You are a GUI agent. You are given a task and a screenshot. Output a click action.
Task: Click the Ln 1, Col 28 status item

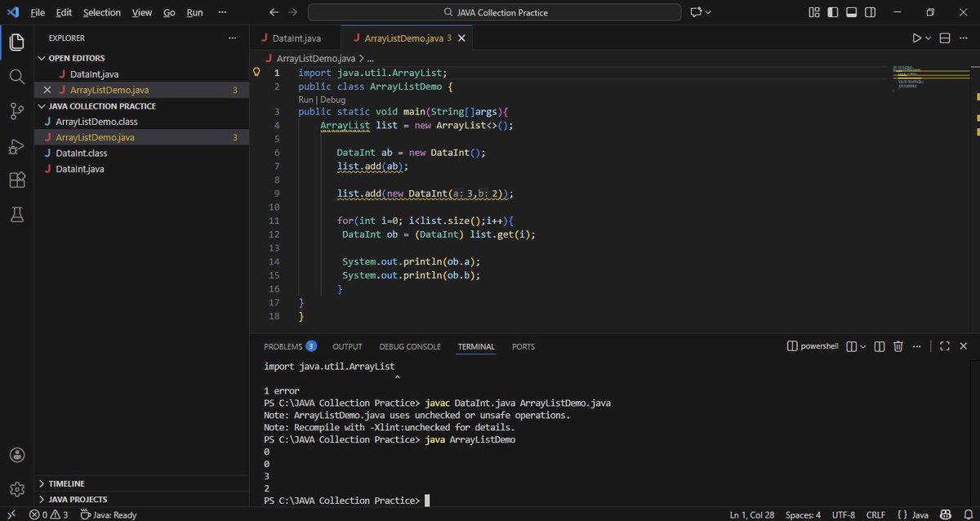(x=751, y=514)
